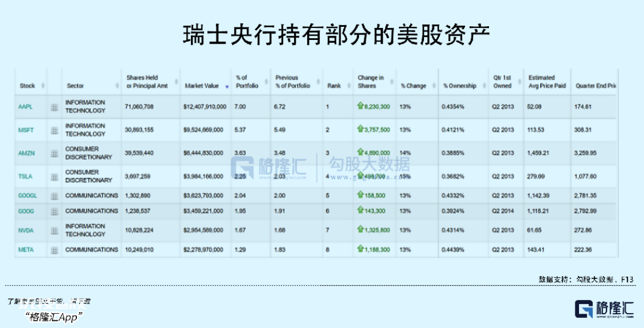
Task: Click the green up arrow beside 3,757,500
Action: pyautogui.click(x=361, y=129)
